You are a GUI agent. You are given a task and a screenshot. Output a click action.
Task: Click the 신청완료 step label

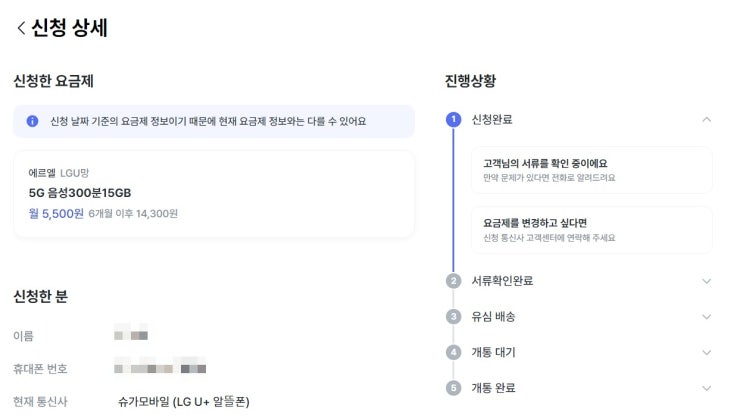coord(492,119)
